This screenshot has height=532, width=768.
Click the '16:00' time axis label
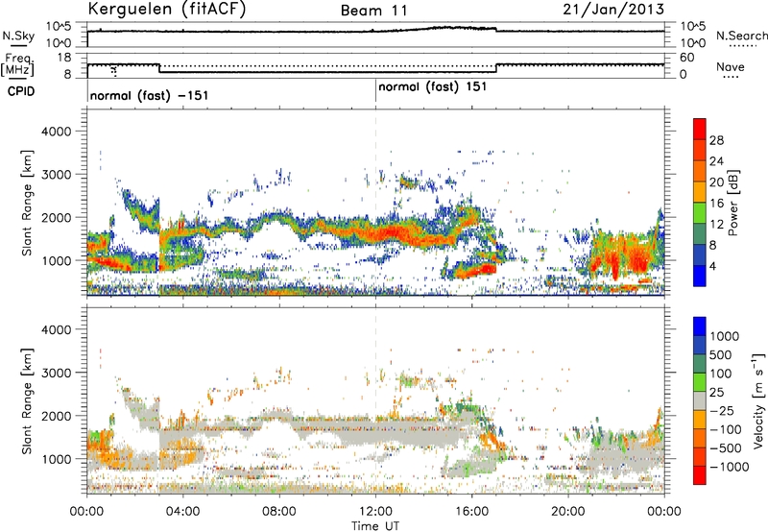point(471,512)
